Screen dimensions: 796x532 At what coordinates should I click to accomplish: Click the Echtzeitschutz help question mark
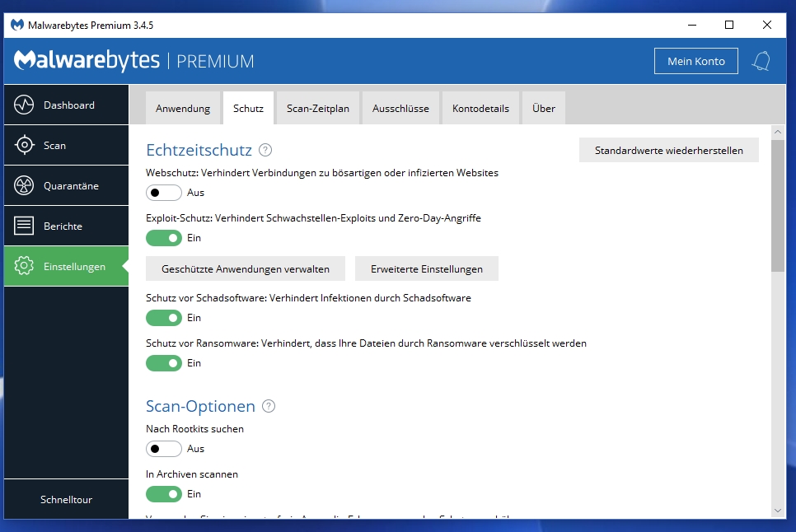pyautogui.click(x=265, y=150)
